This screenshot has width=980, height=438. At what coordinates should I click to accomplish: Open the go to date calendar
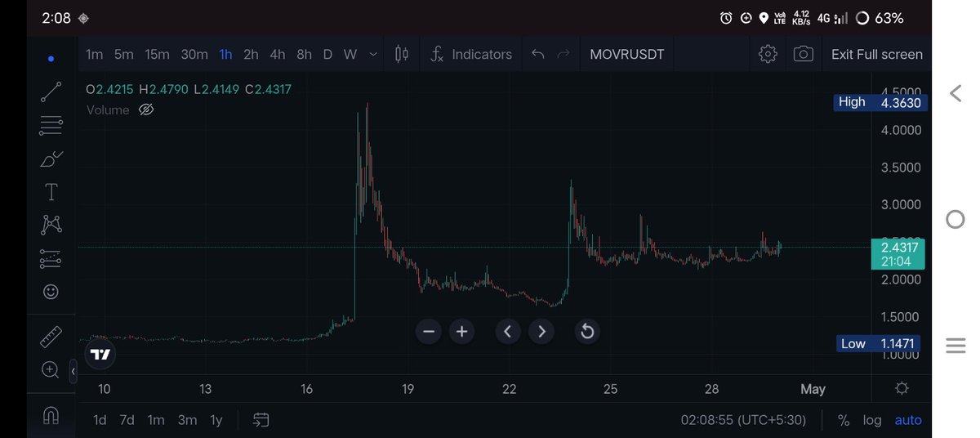click(261, 420)
